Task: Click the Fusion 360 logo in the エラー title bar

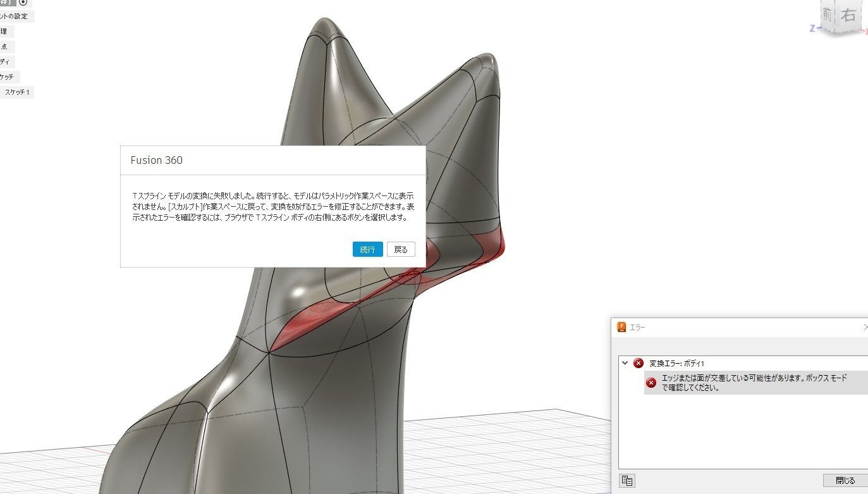Action: pos(621,327)
